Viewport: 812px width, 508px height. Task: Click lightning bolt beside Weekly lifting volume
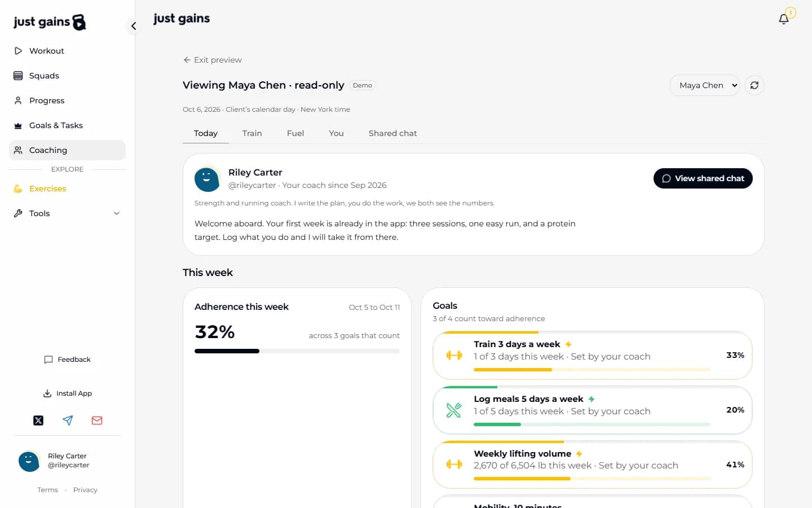(x=579, y=454)
